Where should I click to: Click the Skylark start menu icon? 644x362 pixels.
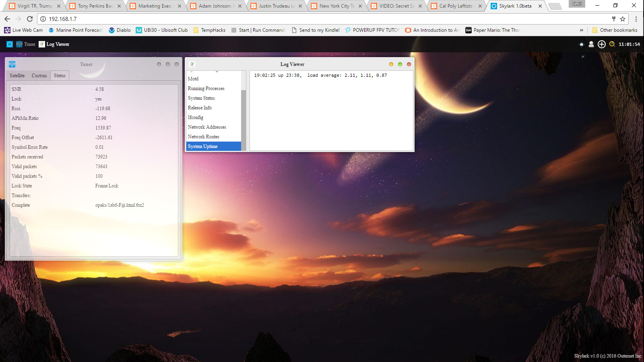10,44
